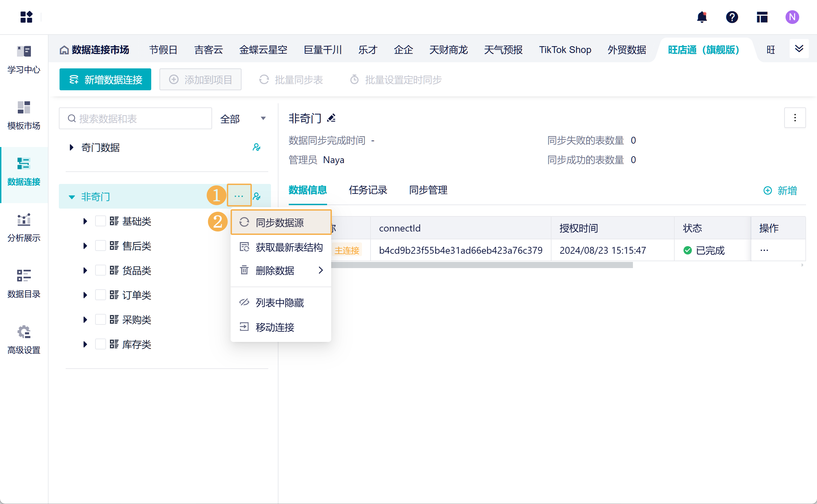Click 批量设置定时同步
The image size is (817, 504).
(x=396, y=80)
